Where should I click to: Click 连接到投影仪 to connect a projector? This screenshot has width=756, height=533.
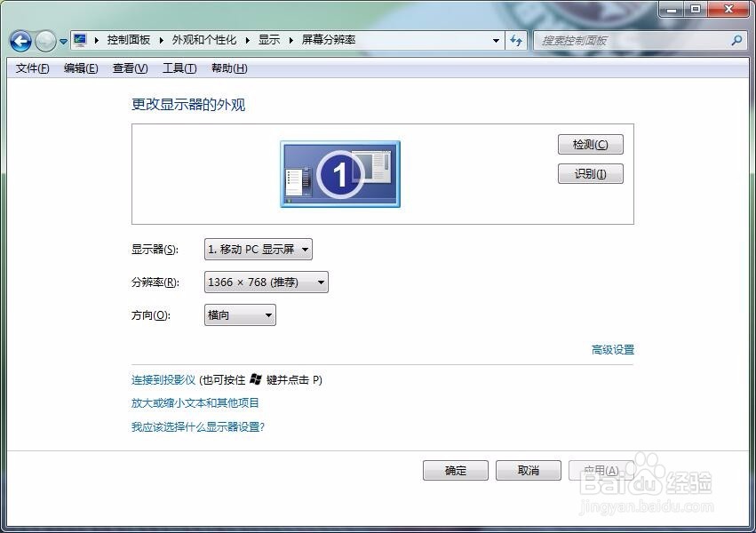[163, 379]
